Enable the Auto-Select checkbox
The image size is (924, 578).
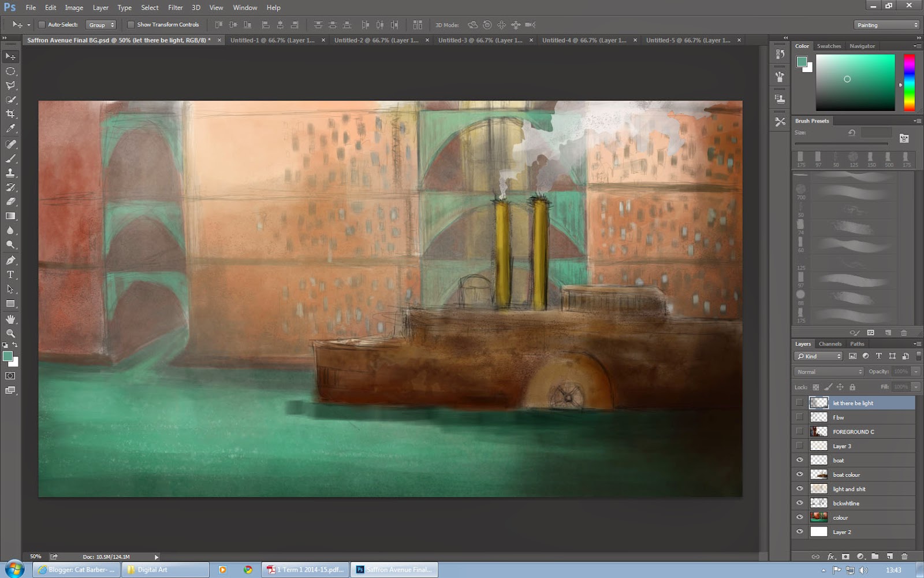(x=42, y=25)
